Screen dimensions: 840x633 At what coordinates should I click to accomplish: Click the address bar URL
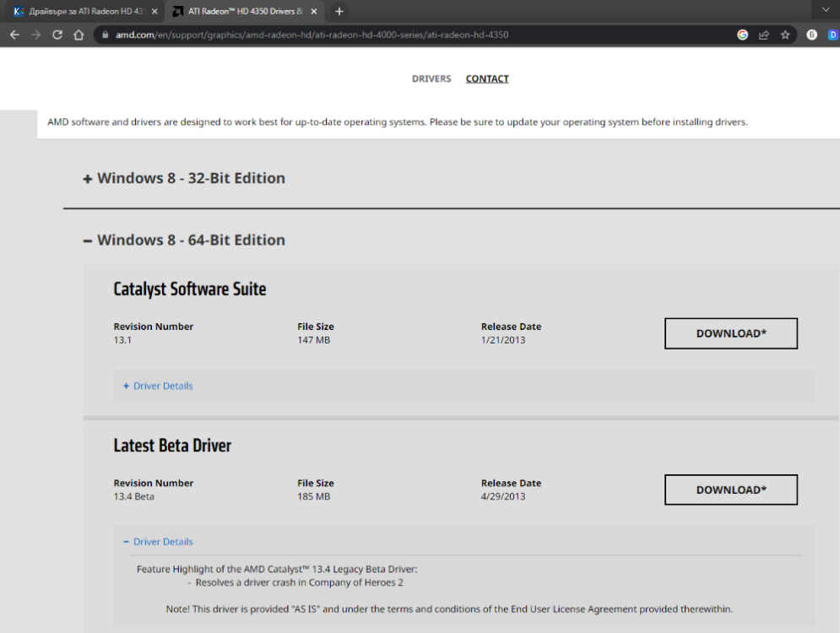coord(312,35)
